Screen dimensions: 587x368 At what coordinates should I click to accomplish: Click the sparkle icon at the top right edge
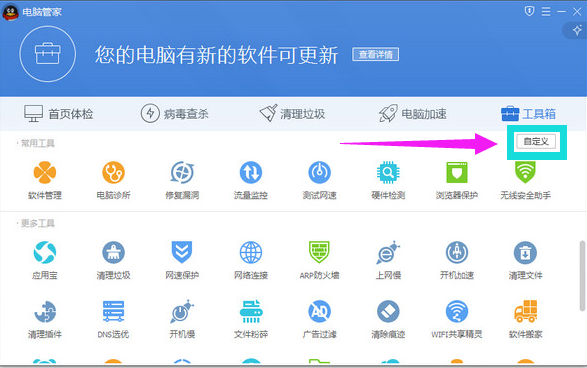[577, 30]
